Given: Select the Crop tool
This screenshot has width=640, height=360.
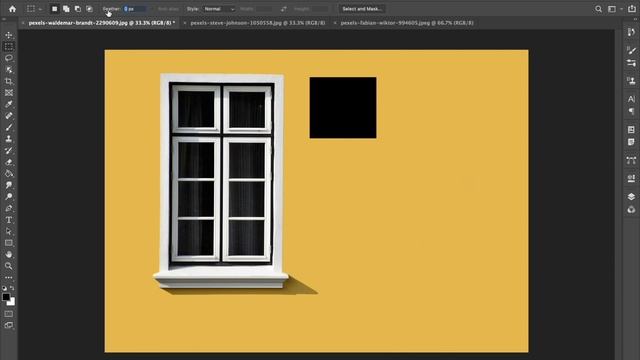Looking at the screenshot, I should (9, 81).
